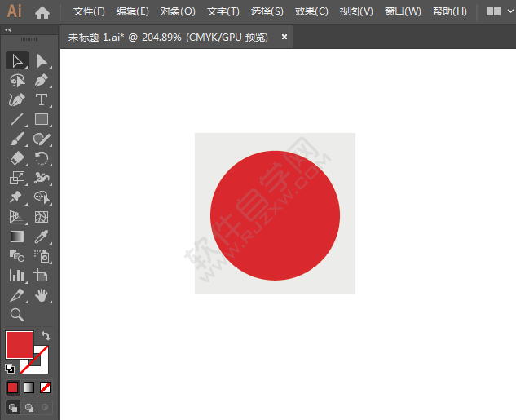
Task: Select the Paintbrush tool
Action: (17, 139)
